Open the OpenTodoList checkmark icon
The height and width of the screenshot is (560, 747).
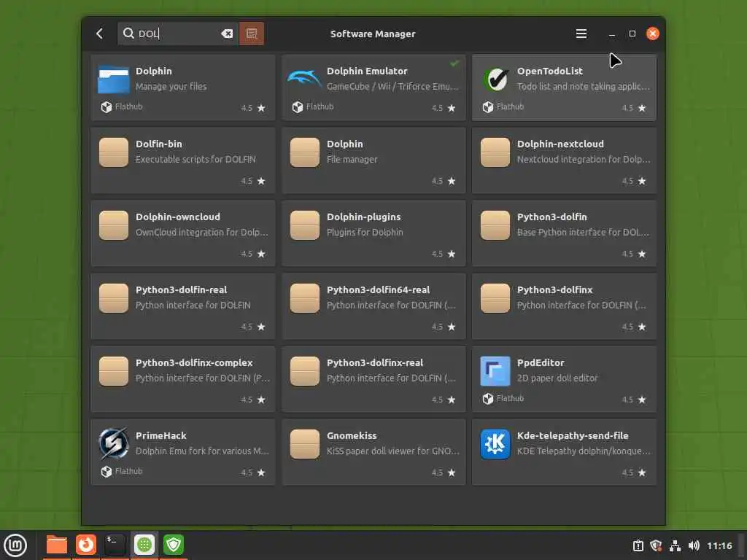point(495,79)
